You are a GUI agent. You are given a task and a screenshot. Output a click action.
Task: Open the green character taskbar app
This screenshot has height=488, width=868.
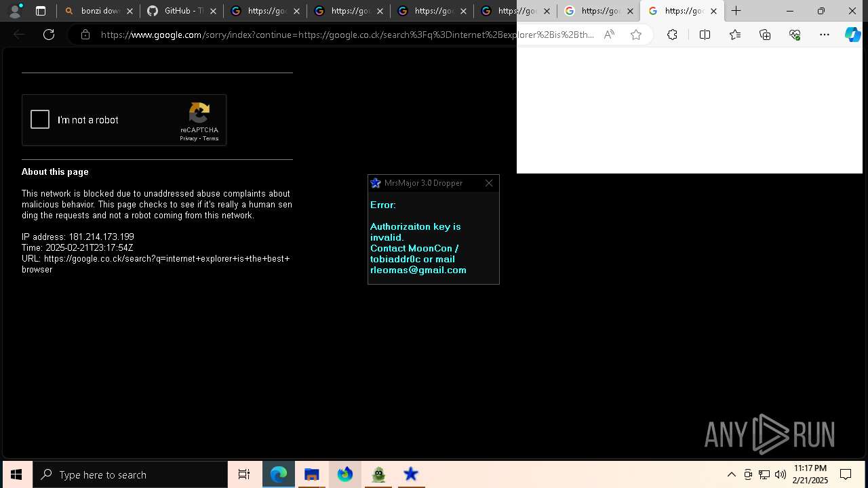(378, 474)
